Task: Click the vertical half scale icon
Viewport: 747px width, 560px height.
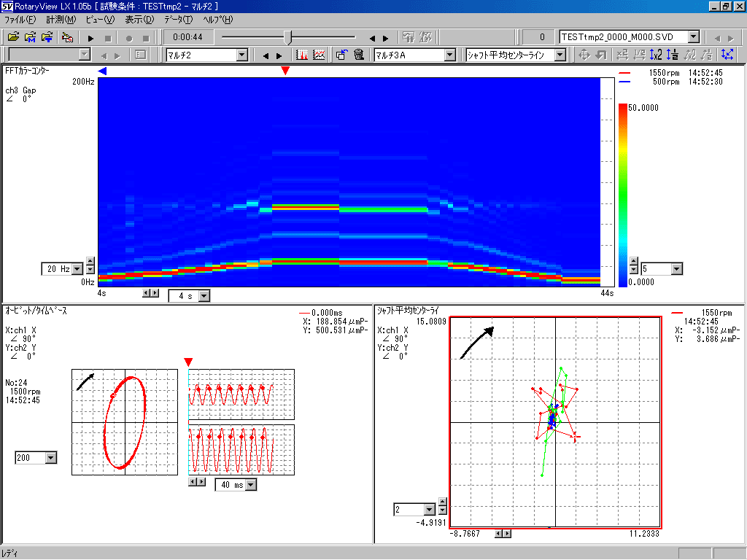Action: [672, 55]
